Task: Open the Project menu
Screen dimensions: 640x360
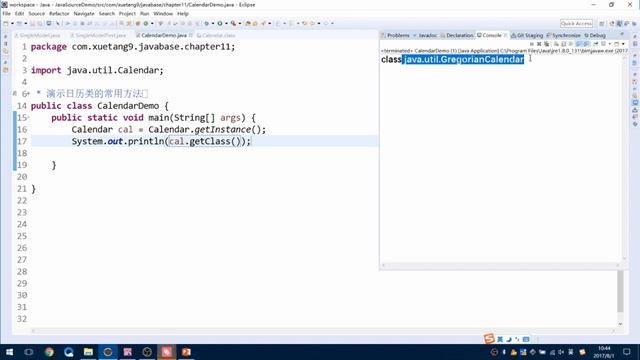Action: [127, 13]
